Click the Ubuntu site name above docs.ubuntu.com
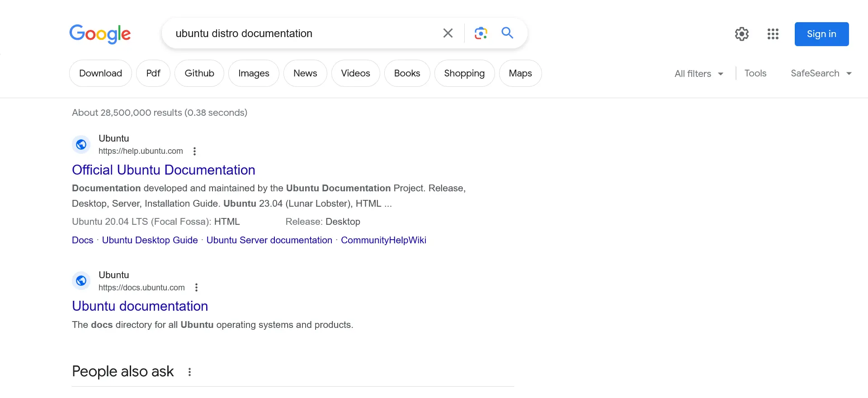 pyautogui.click(x=114, y=275)
